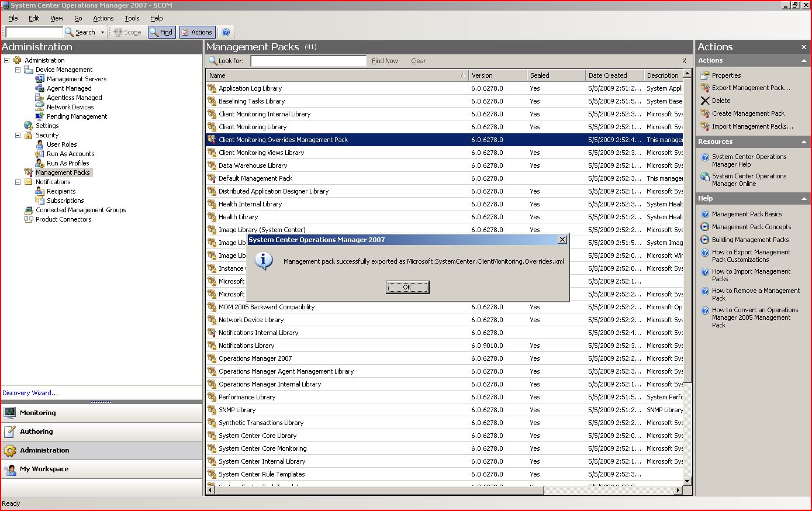Open the View menu
812x511 pixels.
(57, 18)
